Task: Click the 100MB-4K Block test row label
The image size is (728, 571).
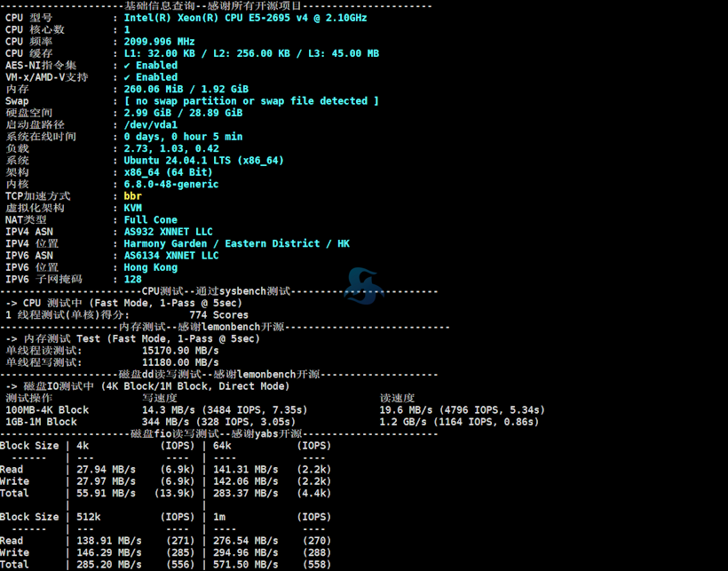Action: point(47,410)
